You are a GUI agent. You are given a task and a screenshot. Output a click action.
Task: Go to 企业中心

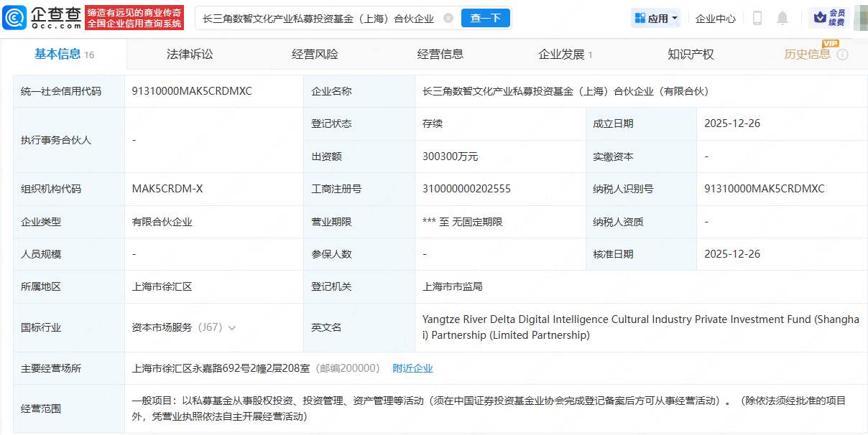[715, 18]
